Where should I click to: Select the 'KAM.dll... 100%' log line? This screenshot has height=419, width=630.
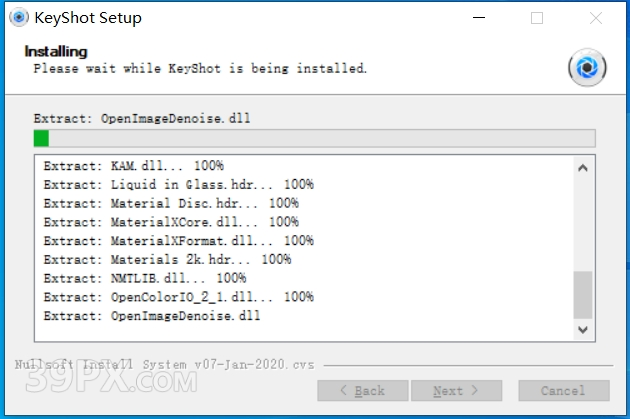(x=134, y=165)
